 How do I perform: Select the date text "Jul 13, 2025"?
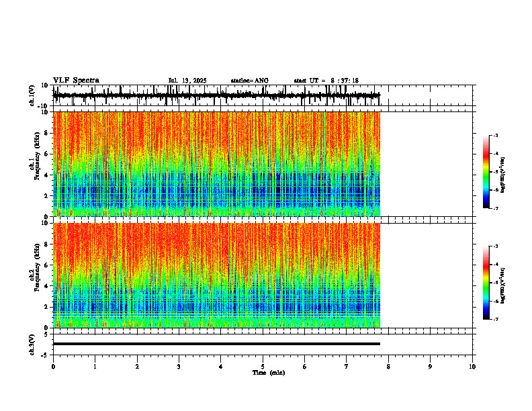(187, 81)
